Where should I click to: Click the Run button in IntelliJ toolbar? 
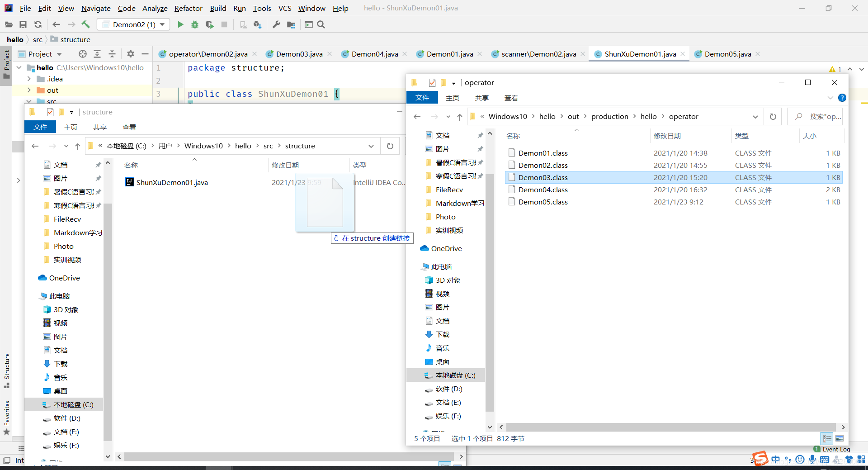pos(180,24)
